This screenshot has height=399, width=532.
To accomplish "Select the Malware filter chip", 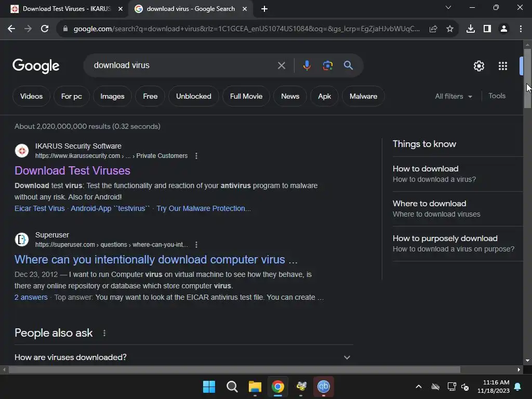I will [363, 96].
